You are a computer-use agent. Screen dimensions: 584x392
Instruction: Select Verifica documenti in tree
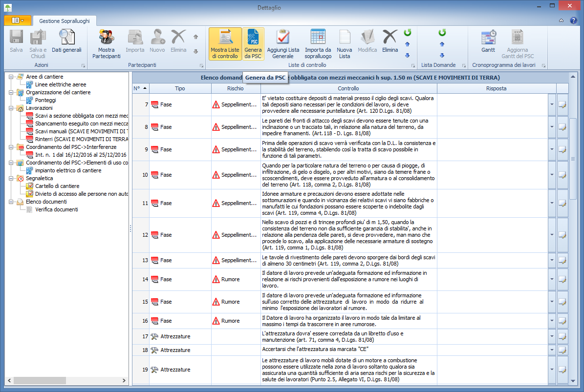click(56, 209)
